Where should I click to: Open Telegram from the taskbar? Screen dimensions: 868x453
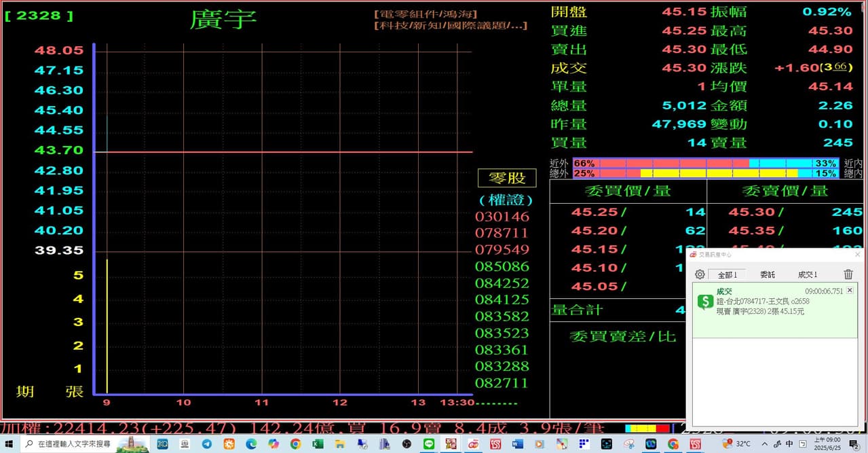coord(207,444)
